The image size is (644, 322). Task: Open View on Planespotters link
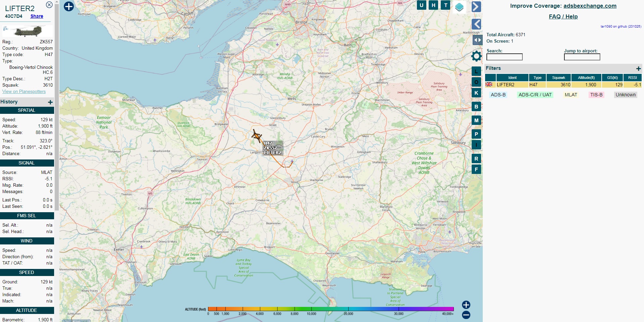point(24,91)
